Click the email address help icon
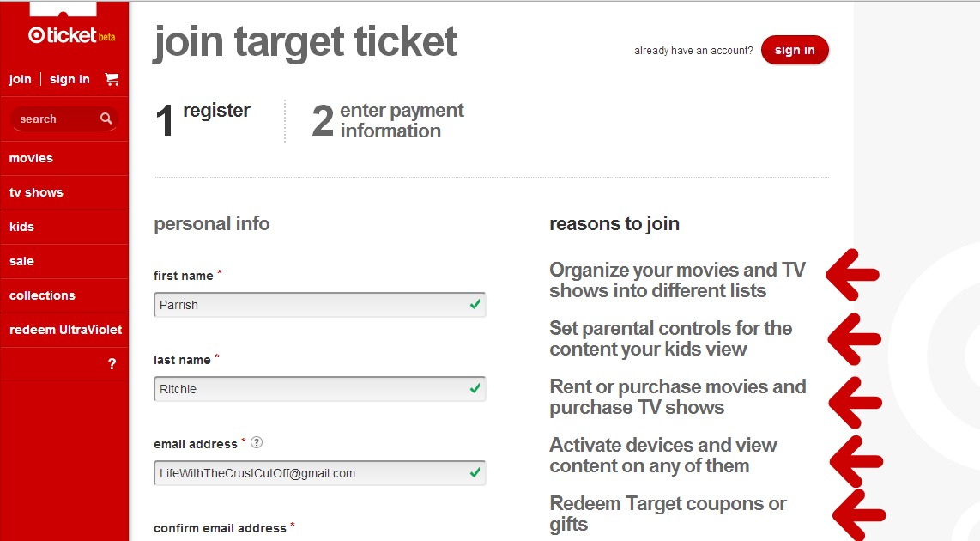This screenshot has height=541, width=980. [x=256, y=444]
